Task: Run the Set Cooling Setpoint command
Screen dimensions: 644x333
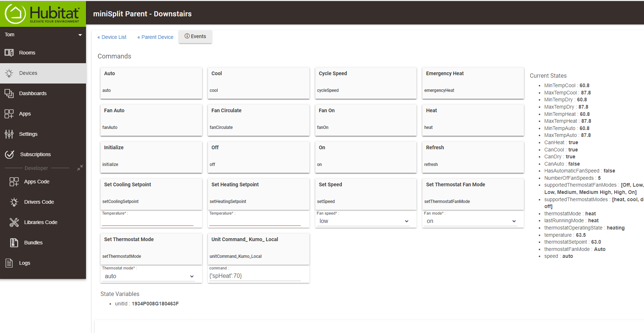Action: tap(151, 194)
